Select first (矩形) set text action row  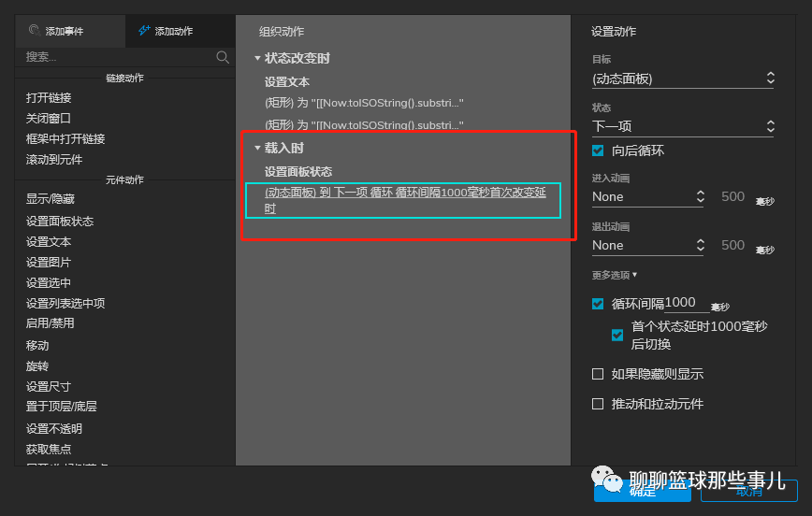tap(364, 103)
